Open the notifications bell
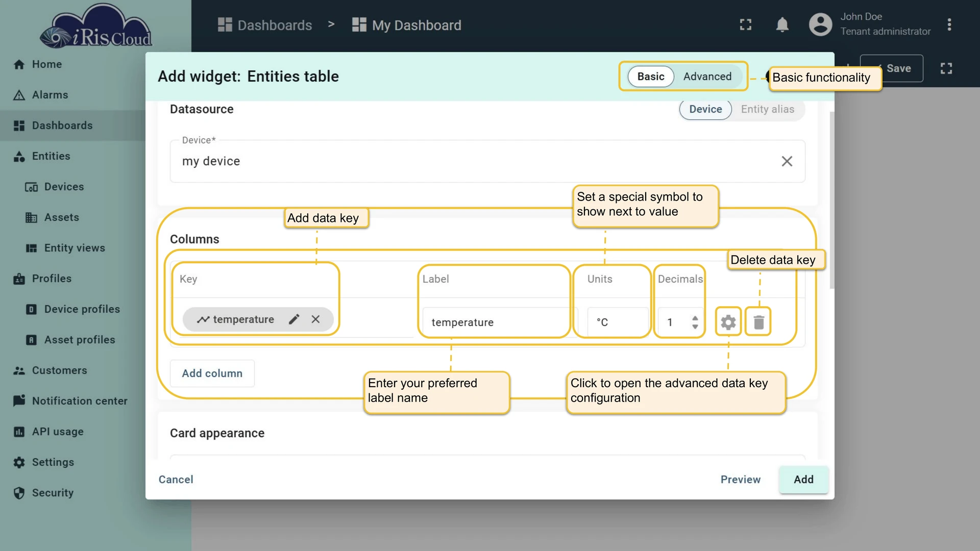Viewport: 980px width, 551px height. coord(782,25)
